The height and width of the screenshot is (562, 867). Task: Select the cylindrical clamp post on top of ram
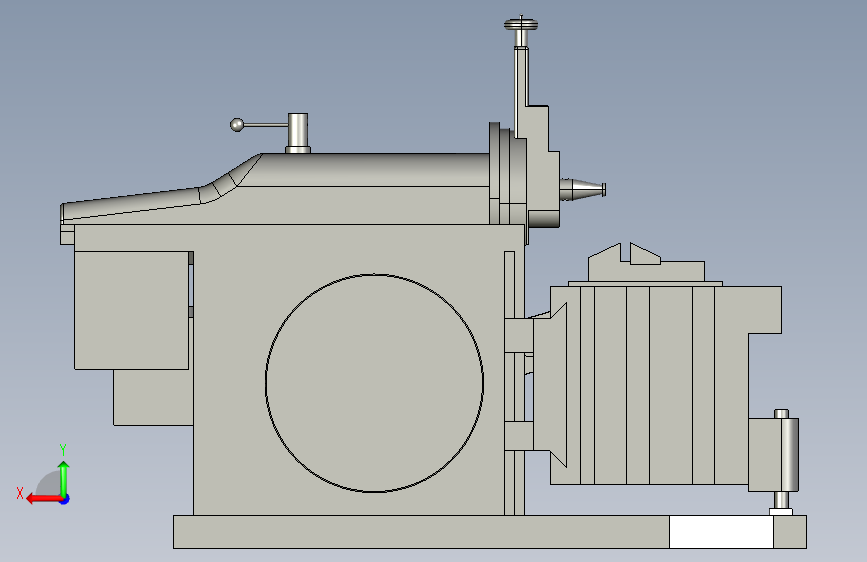tap(298, 133)
